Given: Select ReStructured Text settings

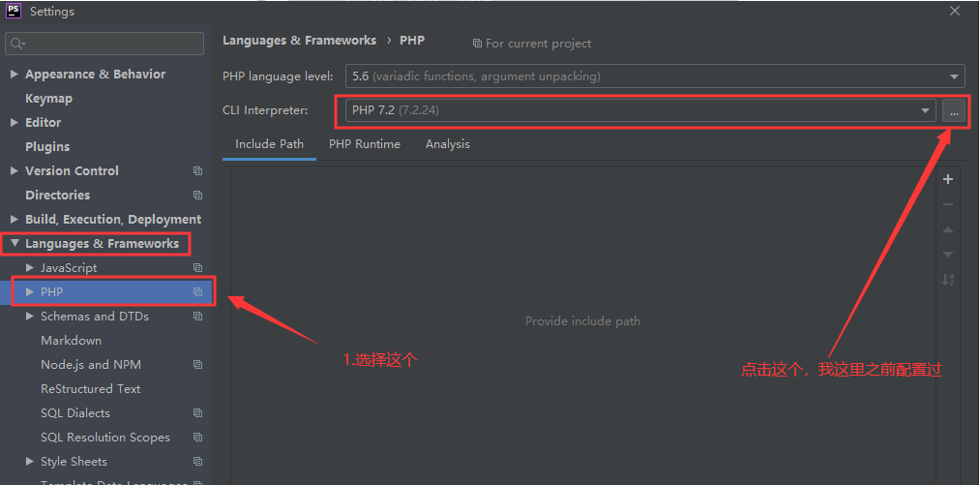Looking at the screenshot, I should pos(91,389).
